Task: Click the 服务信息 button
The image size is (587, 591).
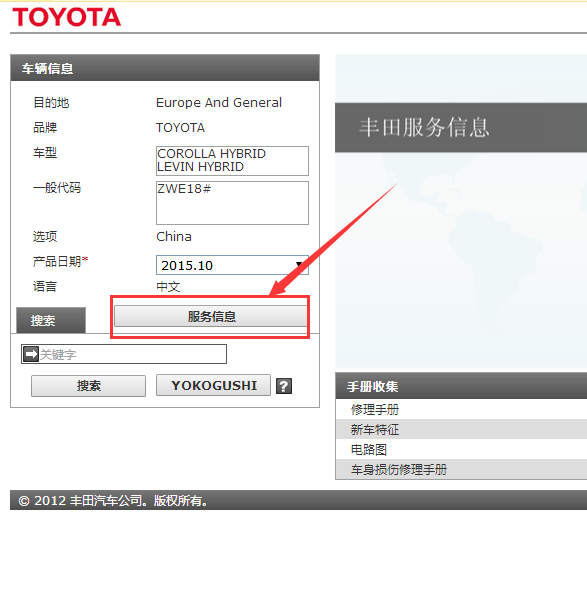Action: pyautogui.click(x=211, y=316)
